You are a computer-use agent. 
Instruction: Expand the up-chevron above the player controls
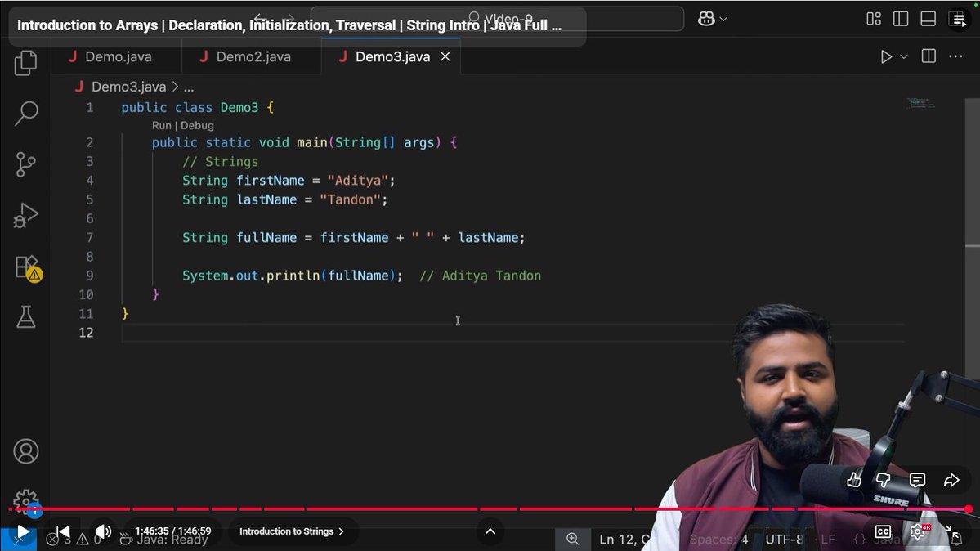coord(490,531)
